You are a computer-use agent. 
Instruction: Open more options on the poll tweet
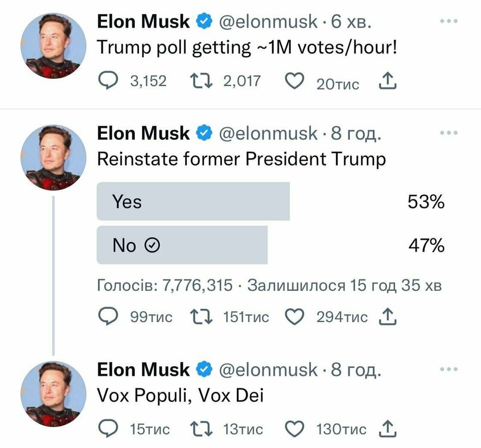pyautogui.click(x=448, y=133)
